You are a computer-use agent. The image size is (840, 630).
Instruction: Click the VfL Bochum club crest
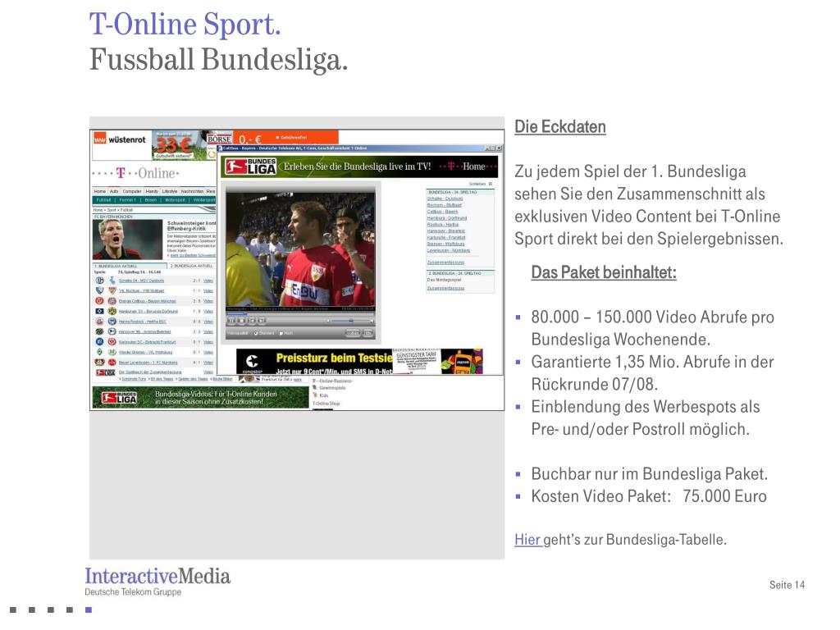click(99, 290)
